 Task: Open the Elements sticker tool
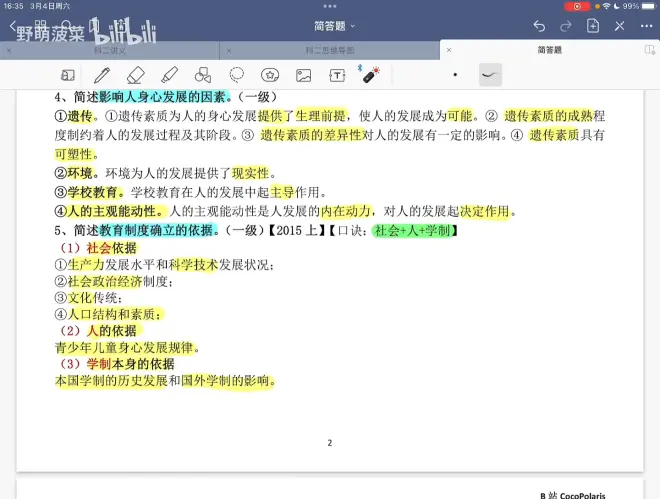(x=270, y=75)
